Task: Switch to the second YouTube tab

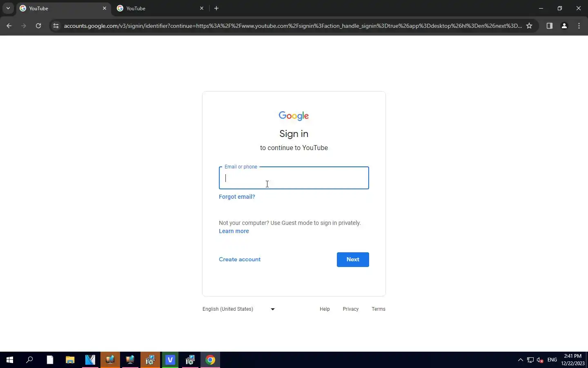Action: tap(160, 8)
